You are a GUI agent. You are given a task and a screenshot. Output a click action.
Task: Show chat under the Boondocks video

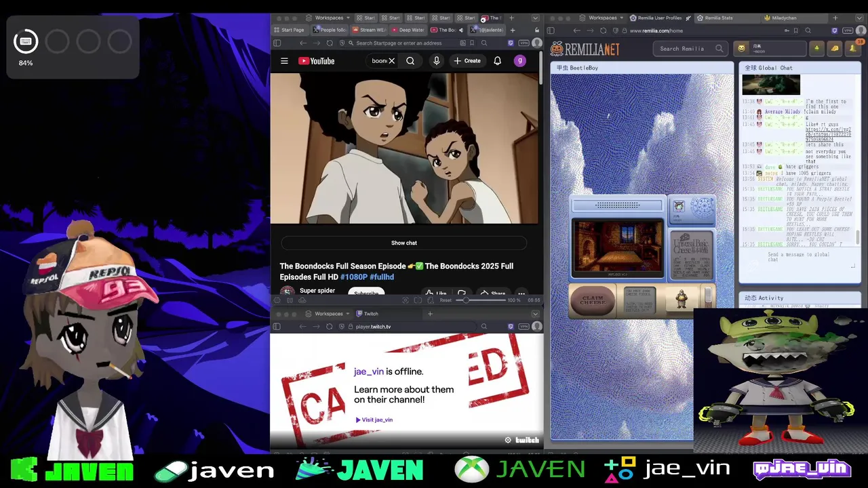click(404, 243)
